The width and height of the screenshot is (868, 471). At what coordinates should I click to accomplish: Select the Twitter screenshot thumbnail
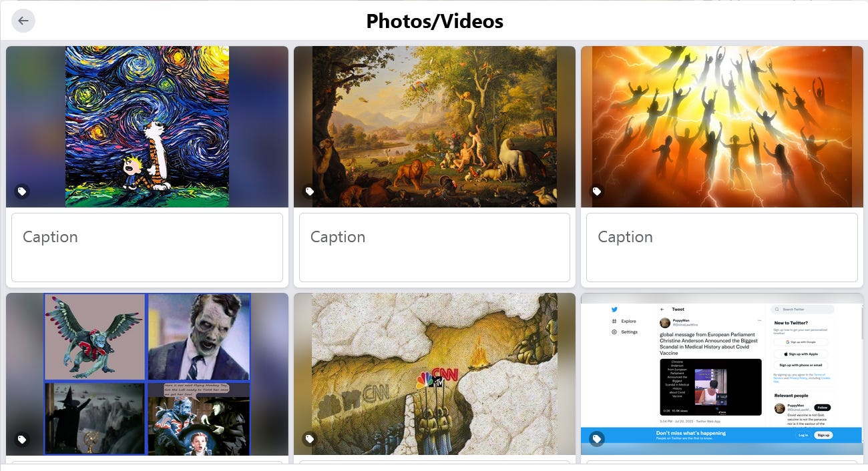pos(722,374)
